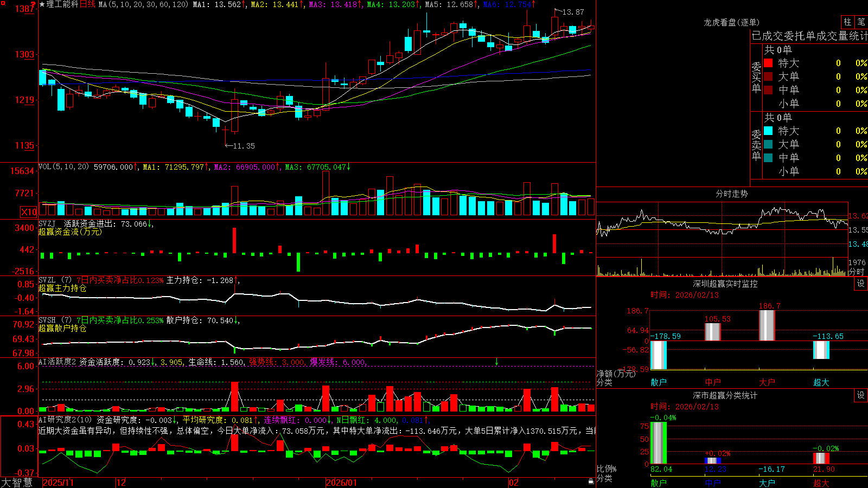The image size is (868, 488).
Task: Click the star icon before 理工能科
Action: pyautogui.click(x=42, y=4)
